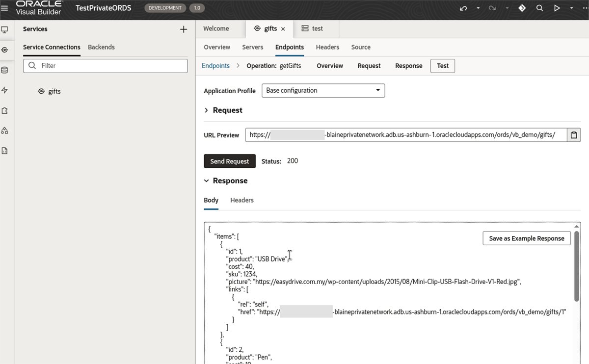The image size is (589, 364).
Task: Click the Status 200 value
Action: pyautogui.click(x=292, y=161)
